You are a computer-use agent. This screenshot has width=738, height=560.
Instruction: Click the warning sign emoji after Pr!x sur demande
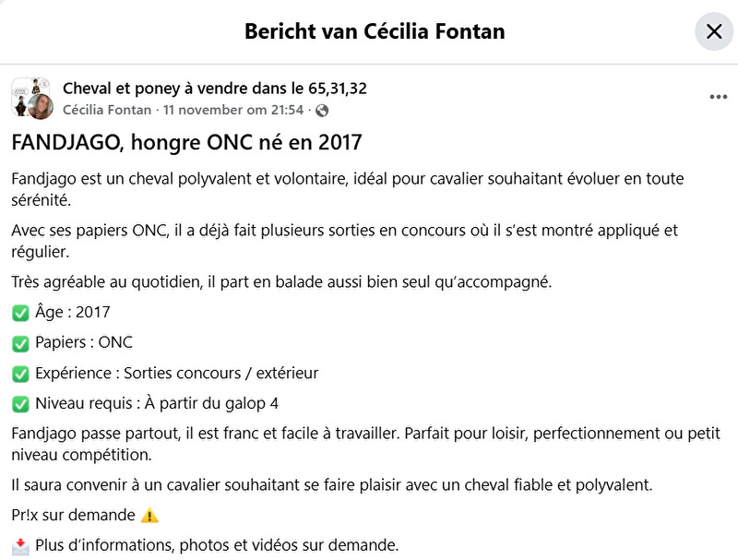pyautogui.click(x=150, y=516)
